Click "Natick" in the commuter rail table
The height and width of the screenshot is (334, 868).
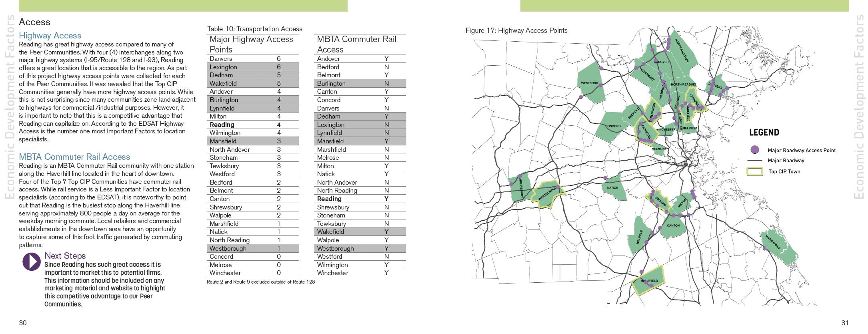pyautogui.click(x=326, y=174)
